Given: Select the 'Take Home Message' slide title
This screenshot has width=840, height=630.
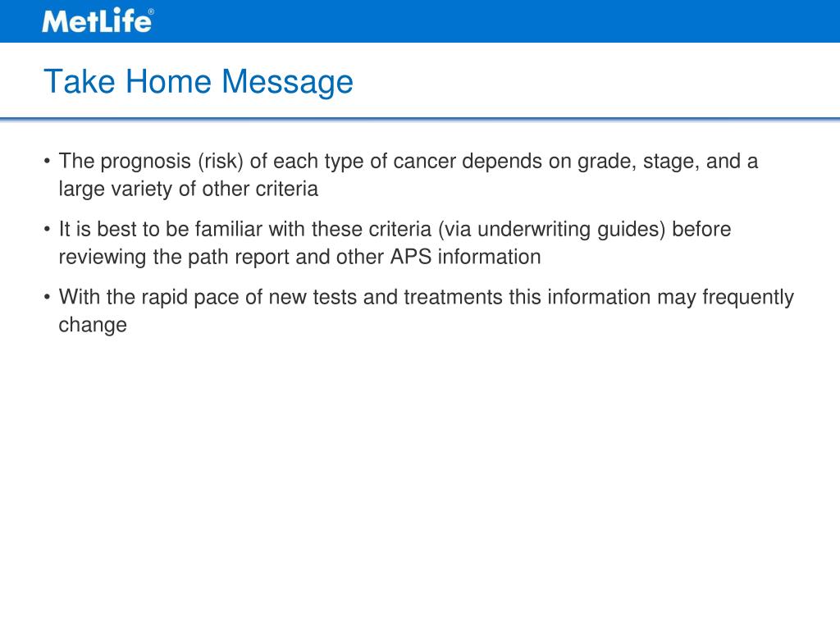Looking at the screenshot, I should pyautogui.click(x=199, y=82).
